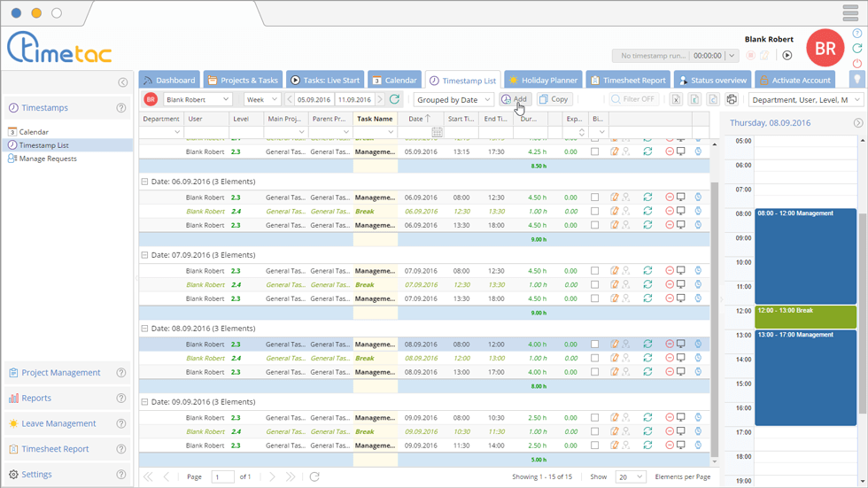Click the calendar picker icon under the Date column
The height and width of the screenshot is (488, 868).
coord(437,132)
